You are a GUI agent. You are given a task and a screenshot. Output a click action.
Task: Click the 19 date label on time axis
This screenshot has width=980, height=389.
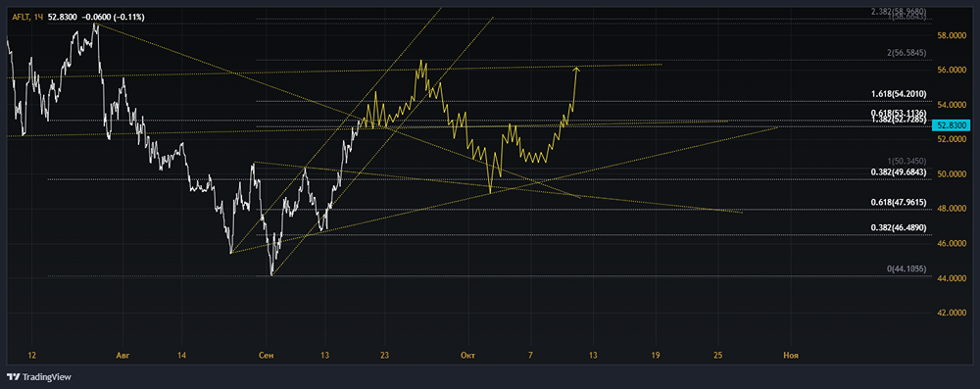point(656,355)
